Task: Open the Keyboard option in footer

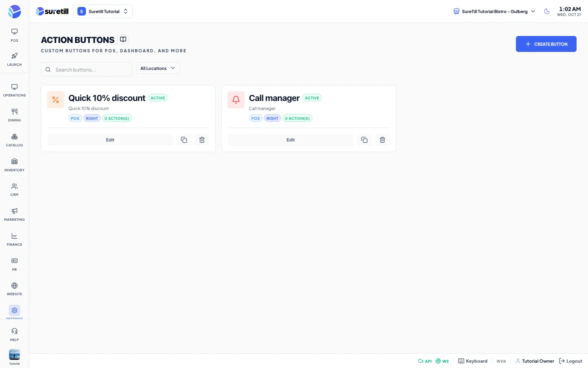Action: (x=473, y=361)
